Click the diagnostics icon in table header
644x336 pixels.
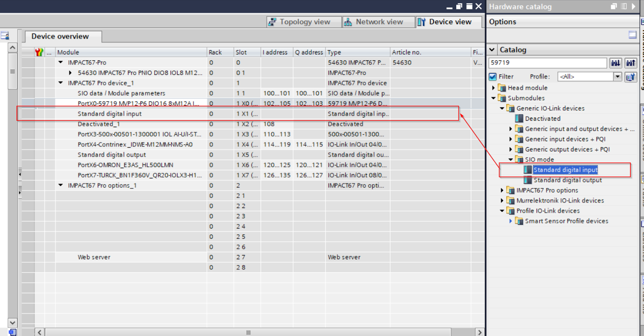pyautogui.click(x=39, y=52)
